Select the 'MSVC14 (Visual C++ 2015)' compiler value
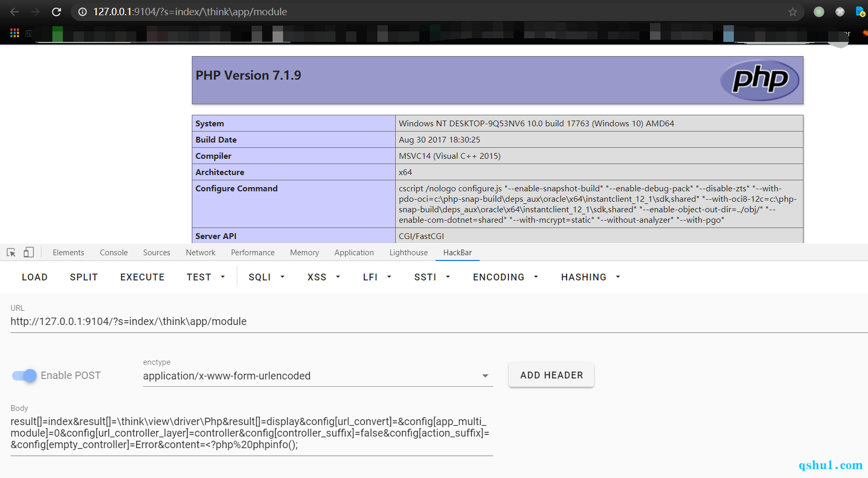This screenshot has width=868, height=478. click(450, 156)
